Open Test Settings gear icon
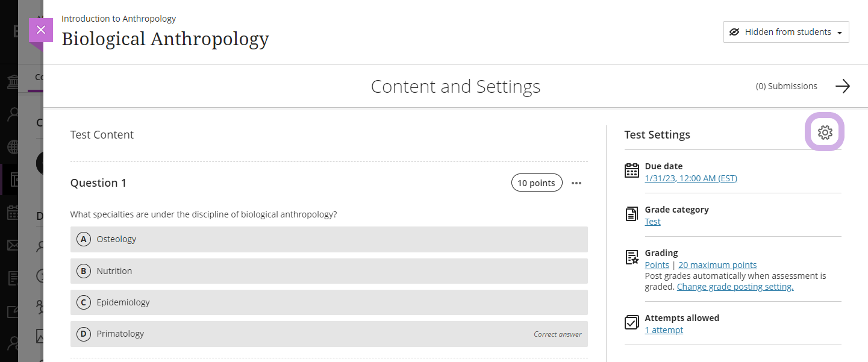Viewport: 868px width, 362px height. pyautogui.click(x=825, y=133)
